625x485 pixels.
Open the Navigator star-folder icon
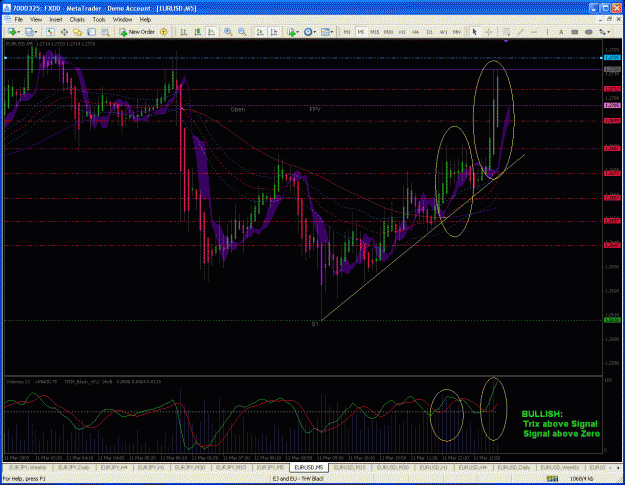77,32
